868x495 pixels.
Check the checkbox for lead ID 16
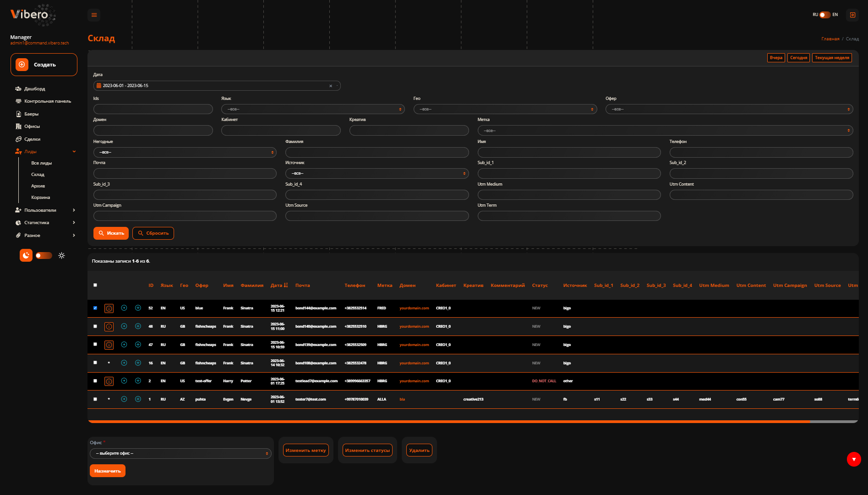point(95,363)
